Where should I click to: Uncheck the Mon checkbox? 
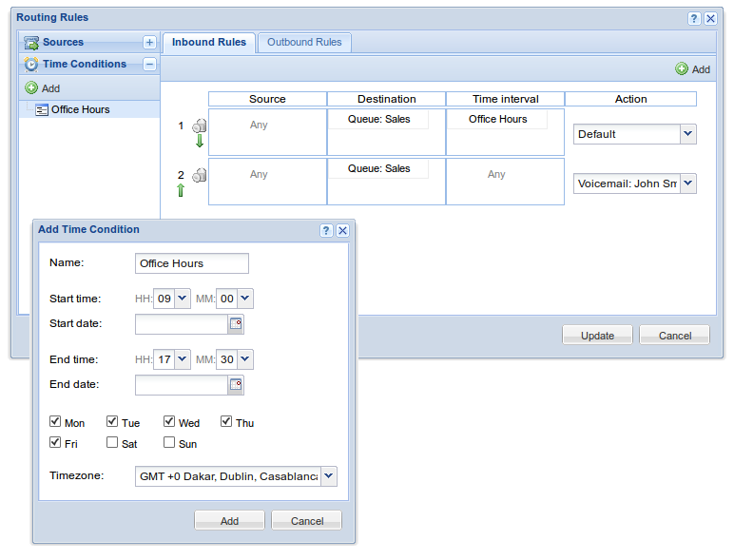[55, 421]
